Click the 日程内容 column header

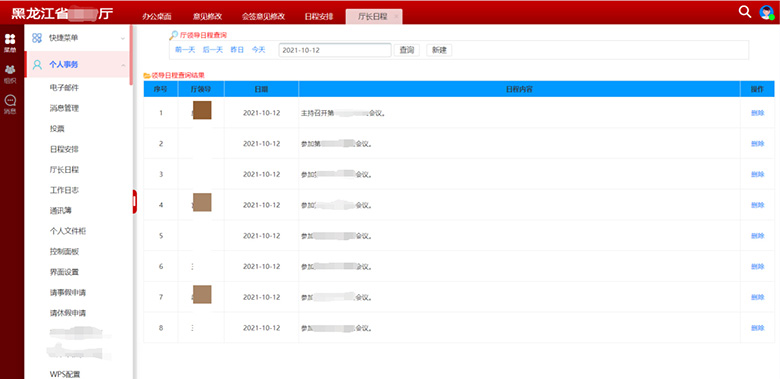point(519,89)
